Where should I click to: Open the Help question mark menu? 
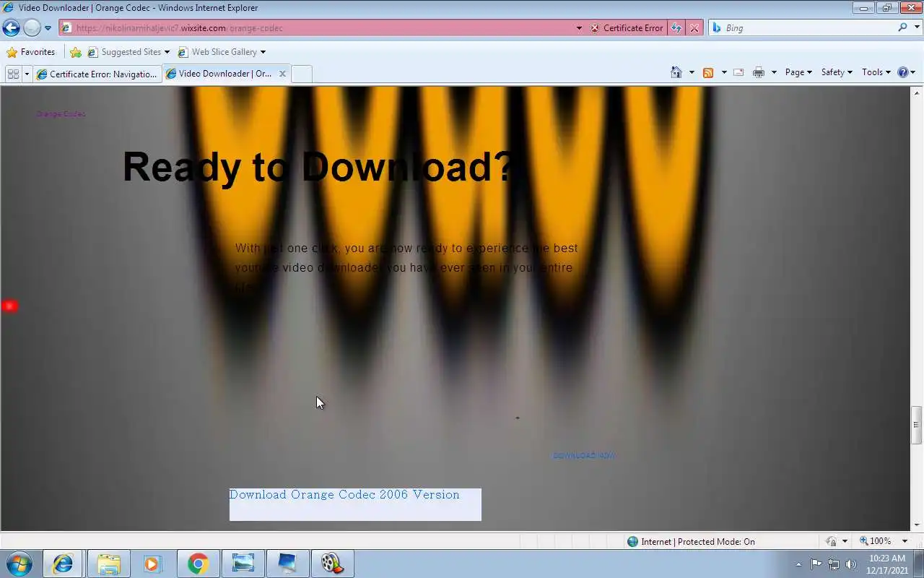(906, 72)
